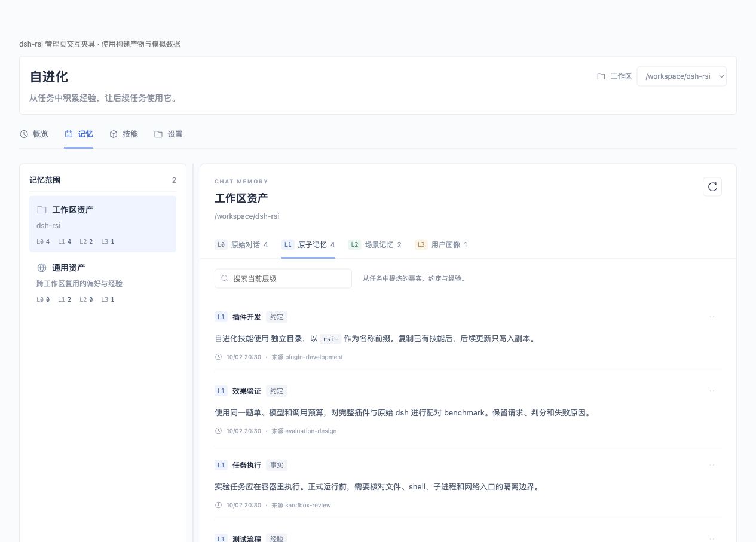756x542 pixels.
Task: Click the 插件开发 memory title
Action: (x=247, y=317)
